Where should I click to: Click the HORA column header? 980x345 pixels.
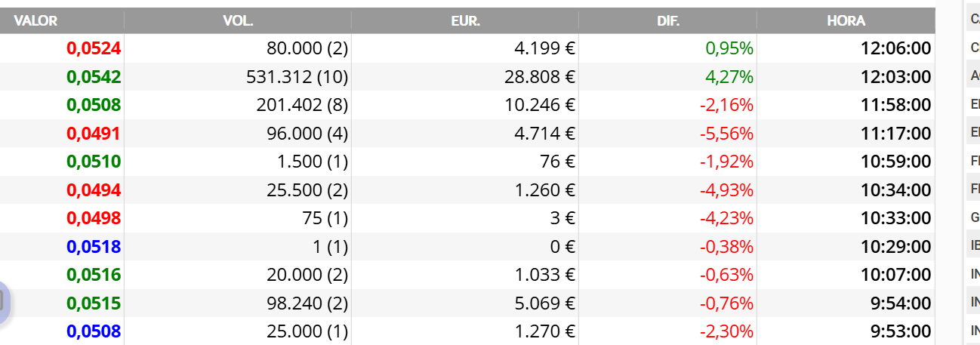coord(846,21)
